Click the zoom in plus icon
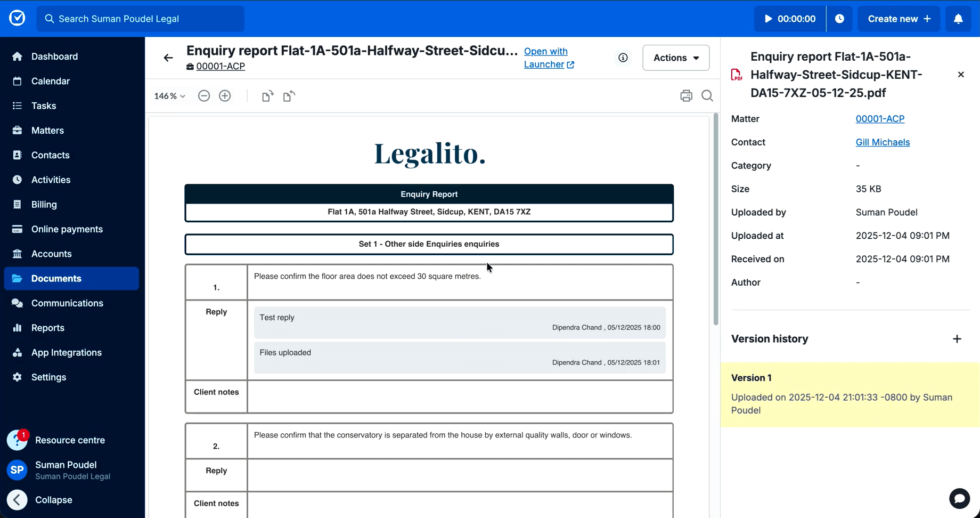980x518 pixels. tap(225, 96)
